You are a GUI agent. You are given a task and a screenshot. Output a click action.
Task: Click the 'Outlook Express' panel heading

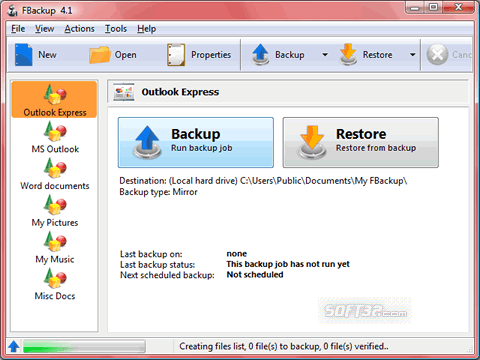(180, 92)
